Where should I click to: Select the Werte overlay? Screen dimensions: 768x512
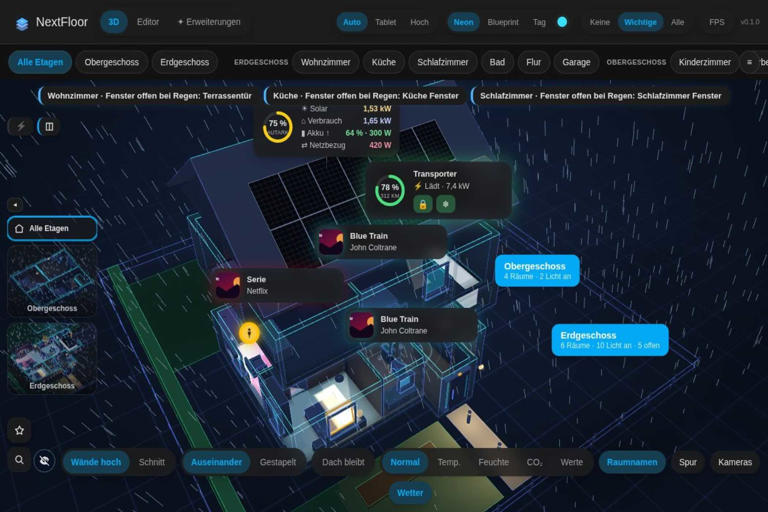[572, 462]
